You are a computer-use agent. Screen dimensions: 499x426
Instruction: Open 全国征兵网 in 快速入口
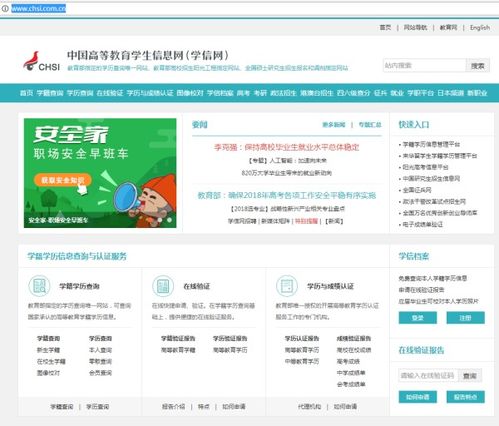[x=417, y=190]
